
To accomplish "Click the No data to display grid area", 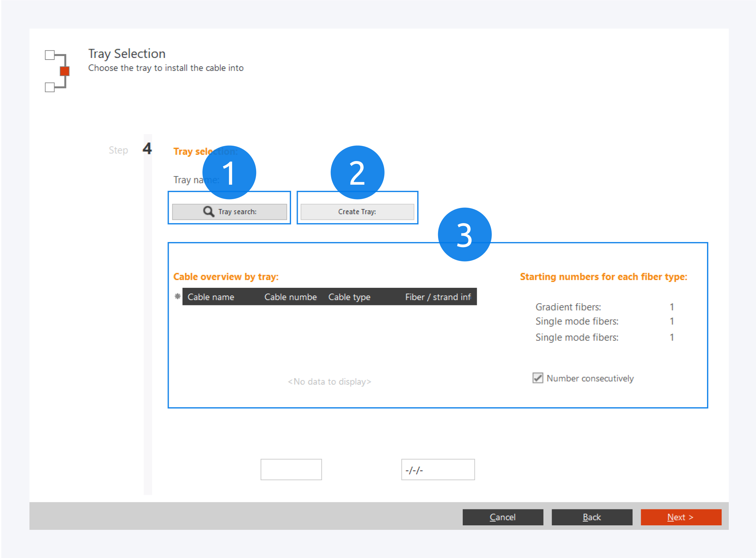I will pyautogui.click(x=329, y=382).
